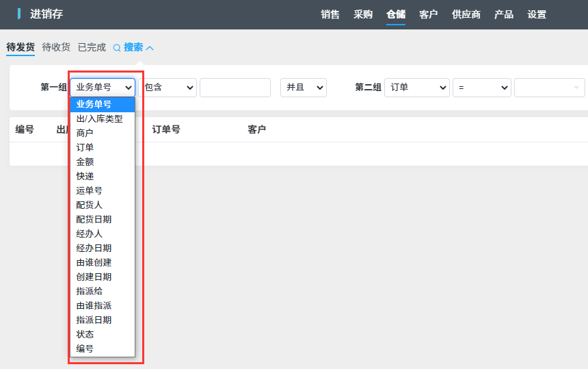
Task: Focus the first group value input
Action: (x=235, y=88)
